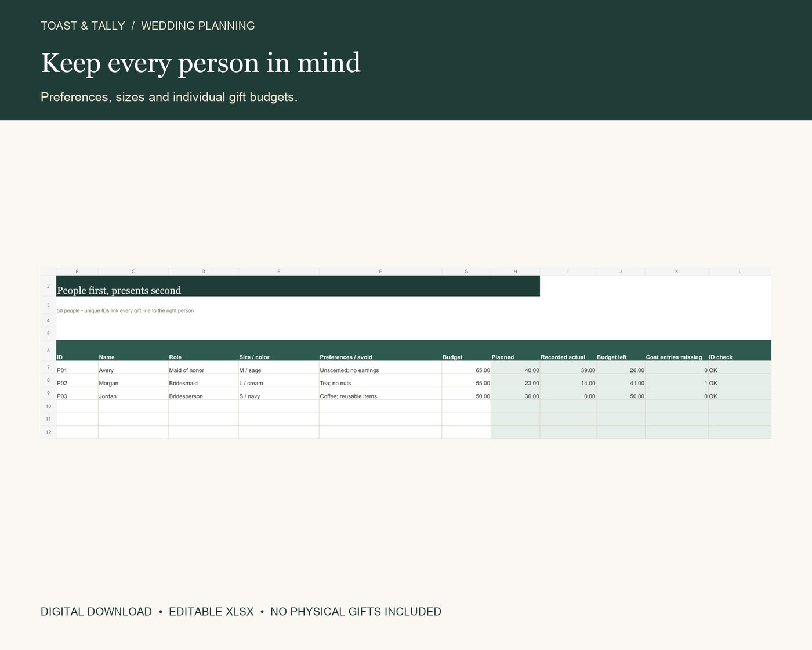Select cell with ID P03
Viewport: 812px width, 650px height.
[77, 393]
